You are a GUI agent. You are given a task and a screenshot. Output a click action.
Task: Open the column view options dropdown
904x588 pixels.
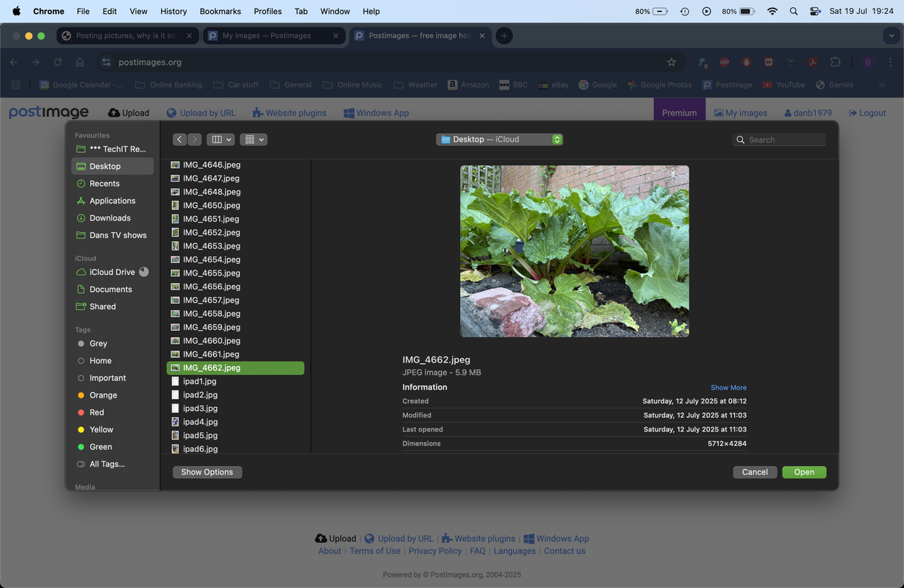point(220,140)
